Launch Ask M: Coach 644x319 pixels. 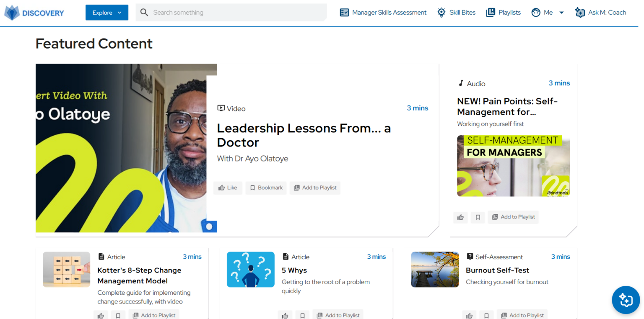(x=600, y=12)
